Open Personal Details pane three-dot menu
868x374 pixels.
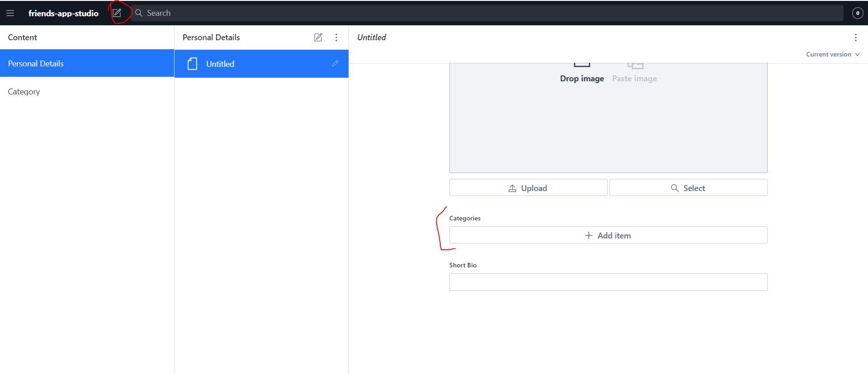pyautogui.click(x=336, y=37)
